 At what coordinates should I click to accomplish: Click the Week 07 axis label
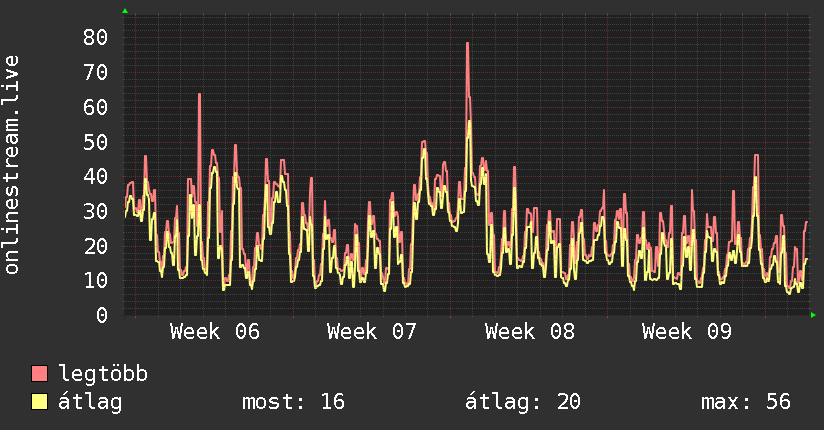(x=372, y=332)
